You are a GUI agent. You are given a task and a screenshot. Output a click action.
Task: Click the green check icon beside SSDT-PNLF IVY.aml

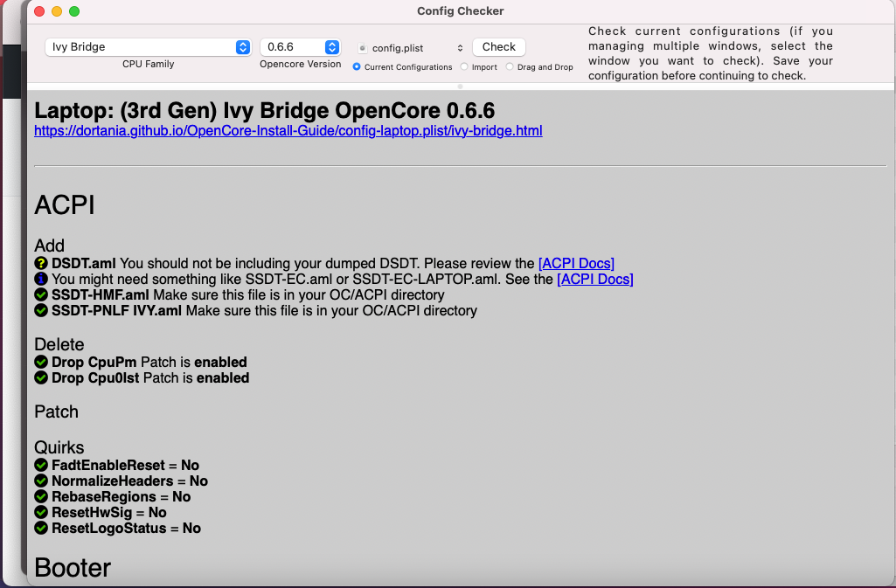[41, 310]
